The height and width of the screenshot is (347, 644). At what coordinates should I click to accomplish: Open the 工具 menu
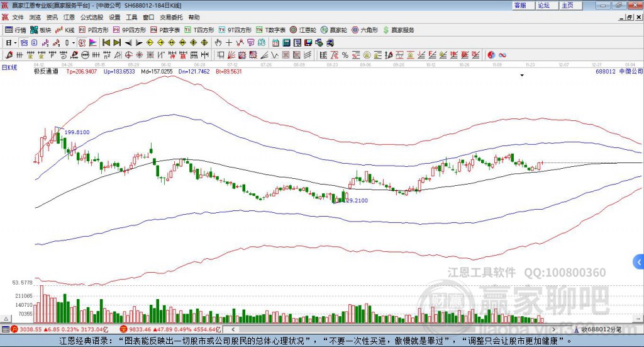tap(131, 17)
